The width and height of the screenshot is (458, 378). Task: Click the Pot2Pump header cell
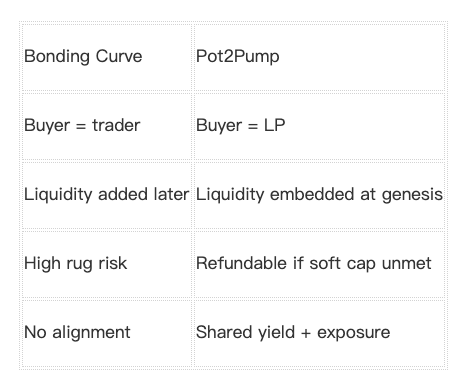pyautogui.click(x=319, y=57)
